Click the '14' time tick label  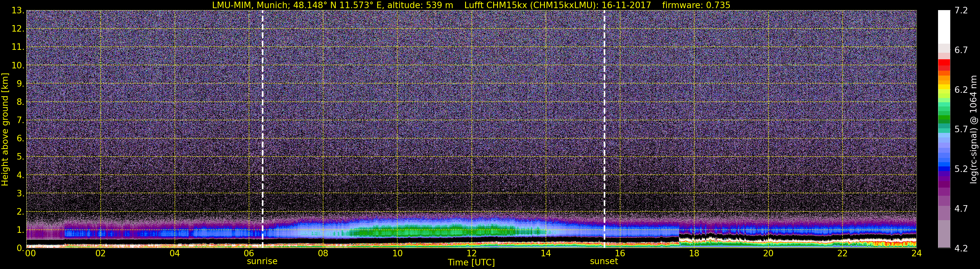(x=545, y=253)
